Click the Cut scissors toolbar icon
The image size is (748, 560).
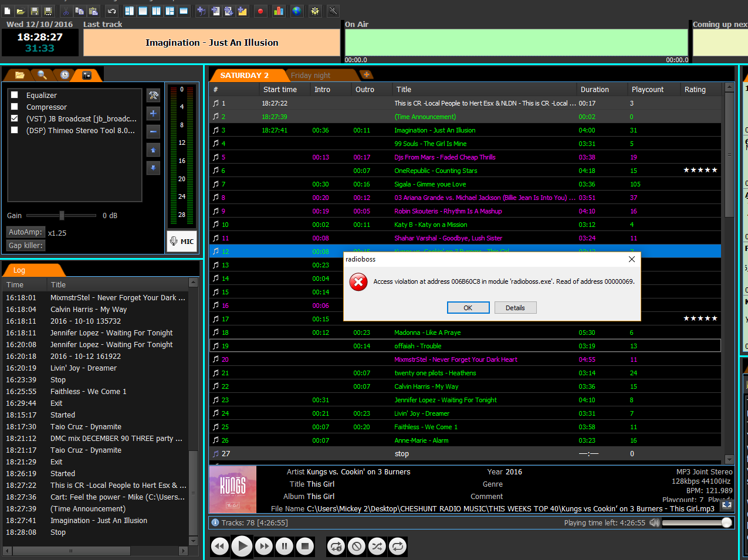(x=66, y=11)
